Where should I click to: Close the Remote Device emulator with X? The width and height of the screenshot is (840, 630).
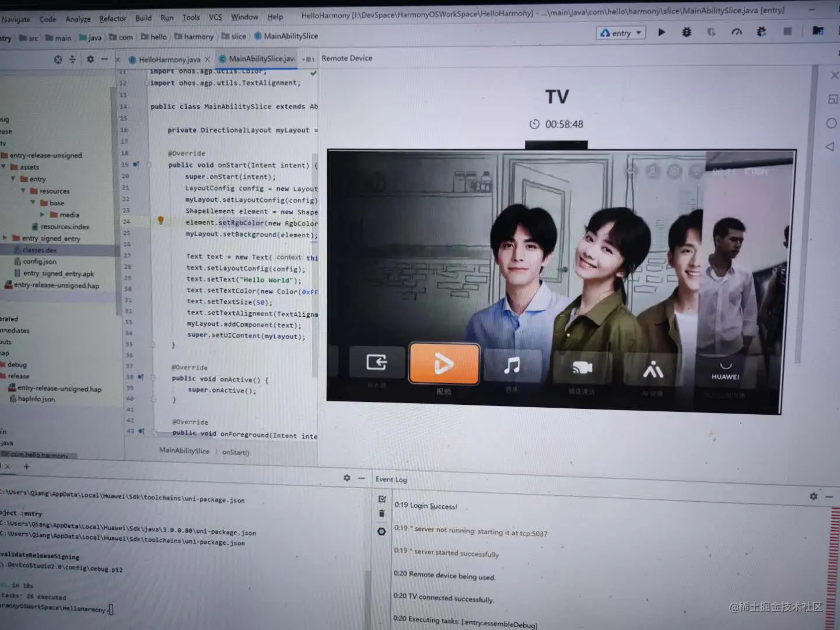(x=834, y=75)
